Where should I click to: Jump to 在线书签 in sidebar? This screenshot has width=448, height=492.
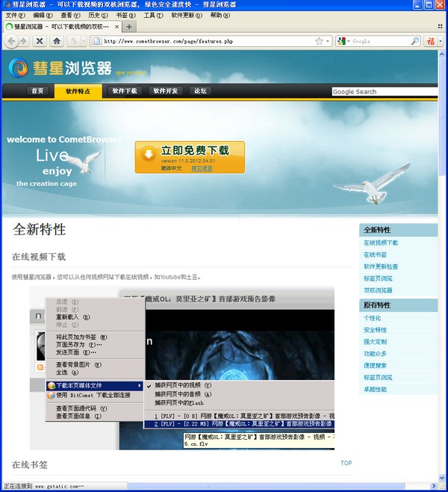pos(375,255)
